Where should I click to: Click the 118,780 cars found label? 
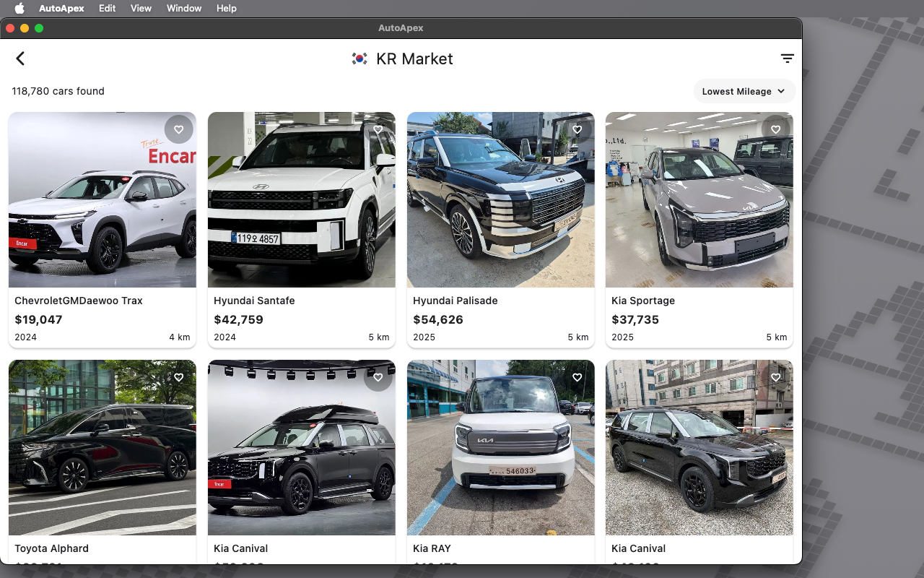coord(58,91)
